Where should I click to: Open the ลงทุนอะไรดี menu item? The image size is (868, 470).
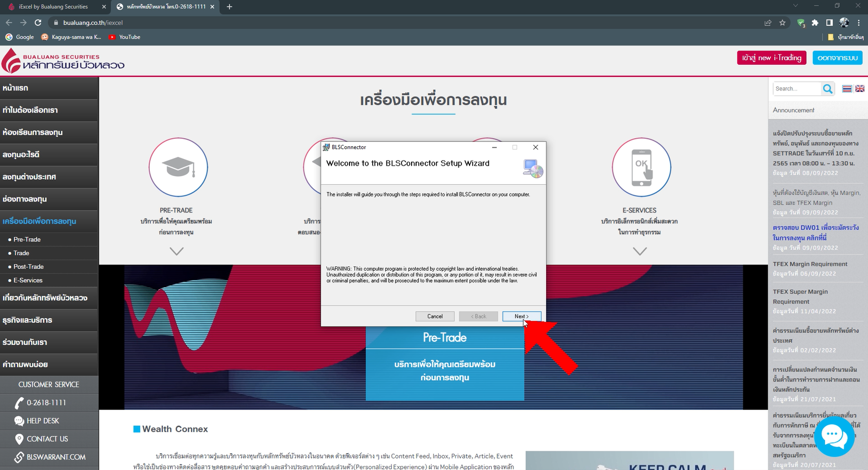(49, 154)
